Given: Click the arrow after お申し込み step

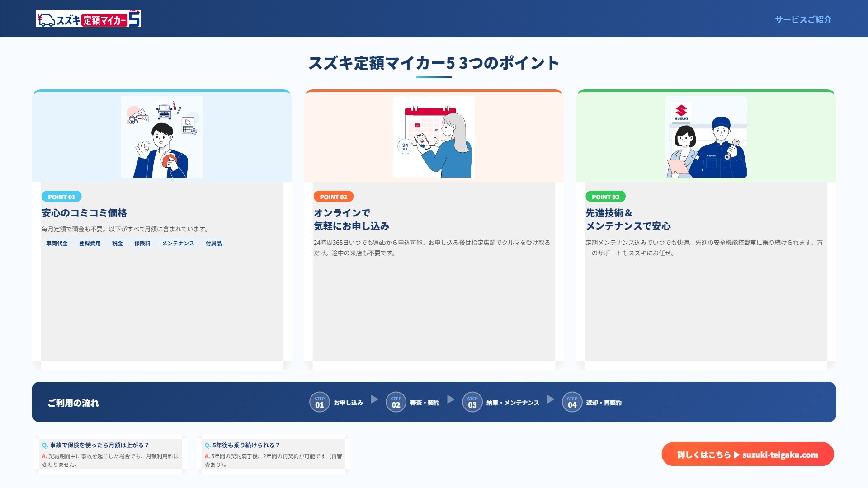Looking at the screenshot, I should (374, 399).
